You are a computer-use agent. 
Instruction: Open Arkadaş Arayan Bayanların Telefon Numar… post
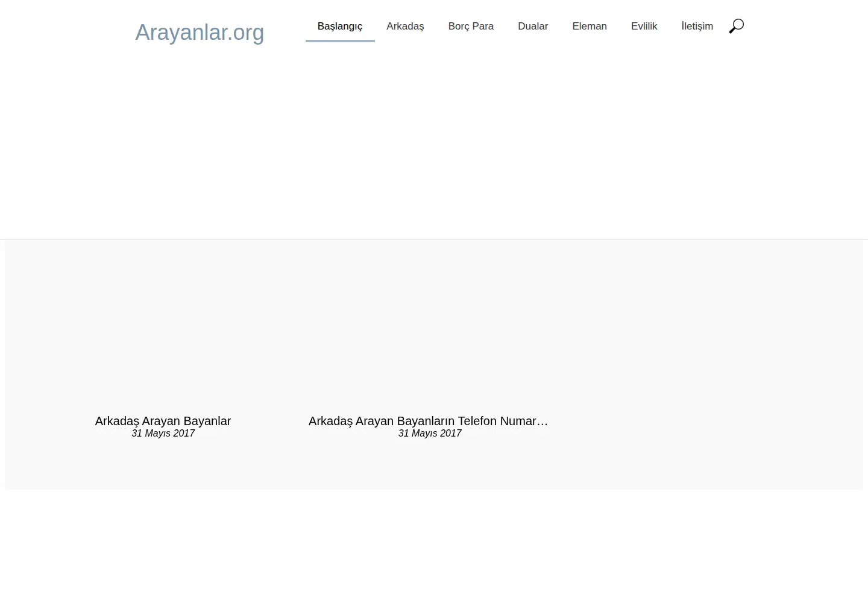click(428, 421)
